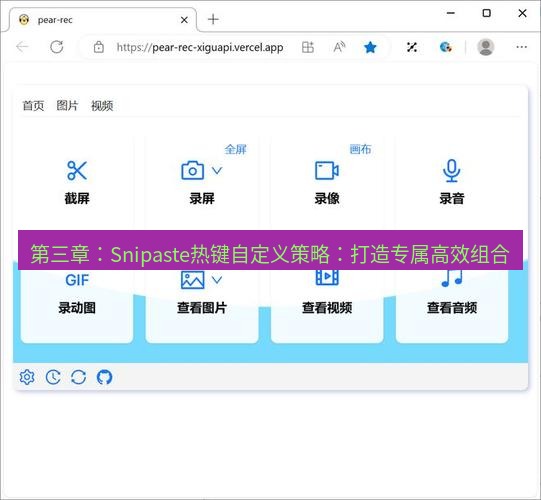The image size is (541, 500).
Task: Open the browser profile avatar
Action: pyautogui.click(x=486, y=47)
